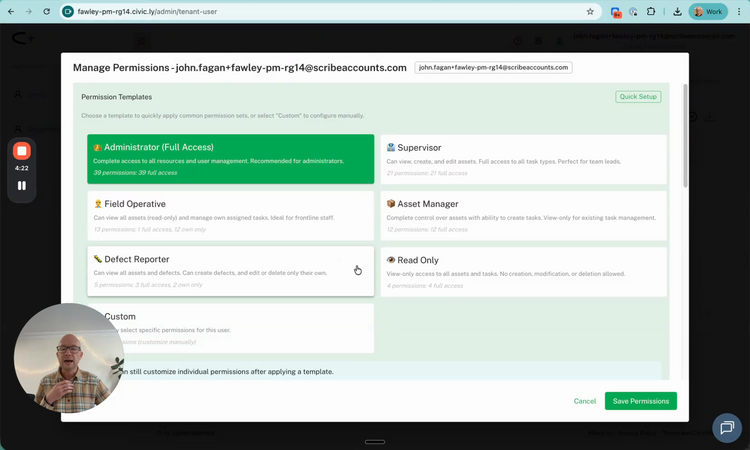The width and height of the screenshot is (750, 450).
Task: Choose the Asset Manager template
Action: [x=523, y=216]
